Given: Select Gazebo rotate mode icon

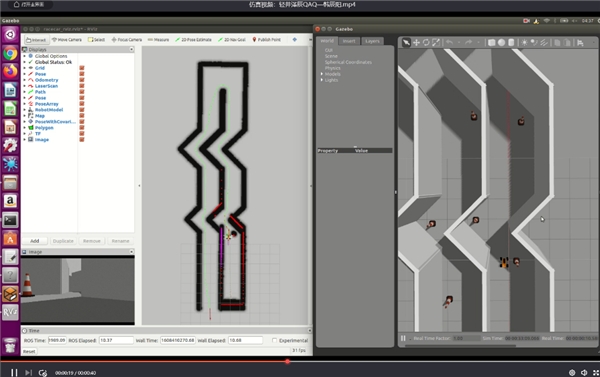Looking at the screenshot, I should 426,42.
